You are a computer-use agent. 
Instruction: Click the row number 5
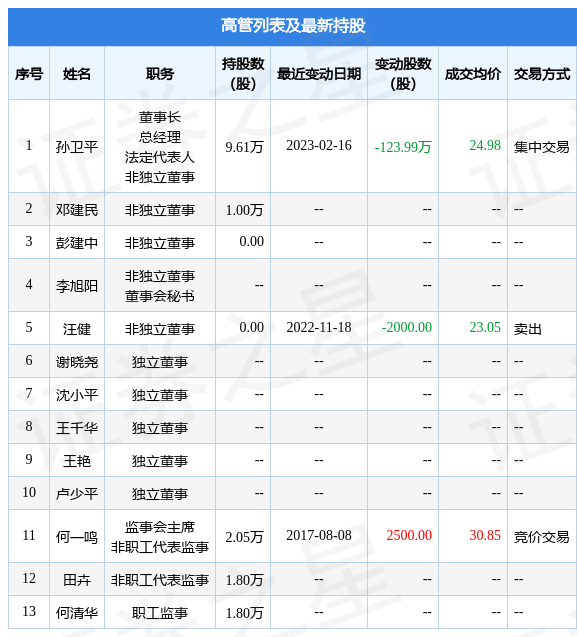coord(29,327)
